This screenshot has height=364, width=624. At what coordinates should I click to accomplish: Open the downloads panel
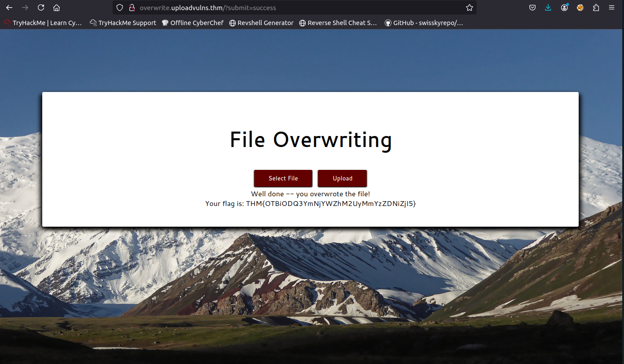(x=548, y=7)
